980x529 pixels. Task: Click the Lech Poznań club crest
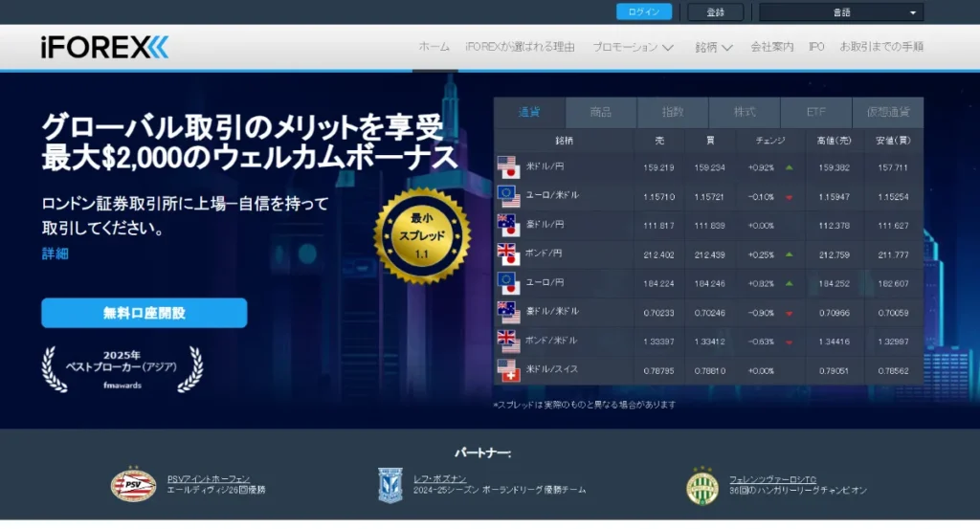pos(390,485)
